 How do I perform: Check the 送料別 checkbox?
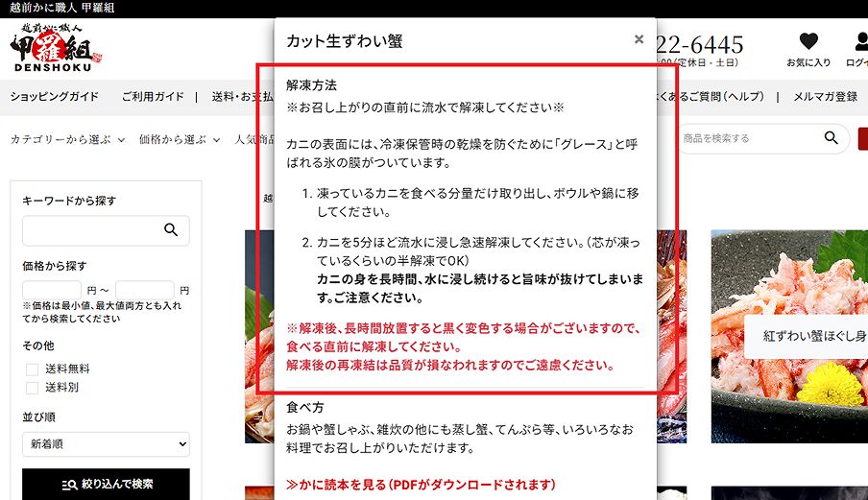[x=33, y=388]
